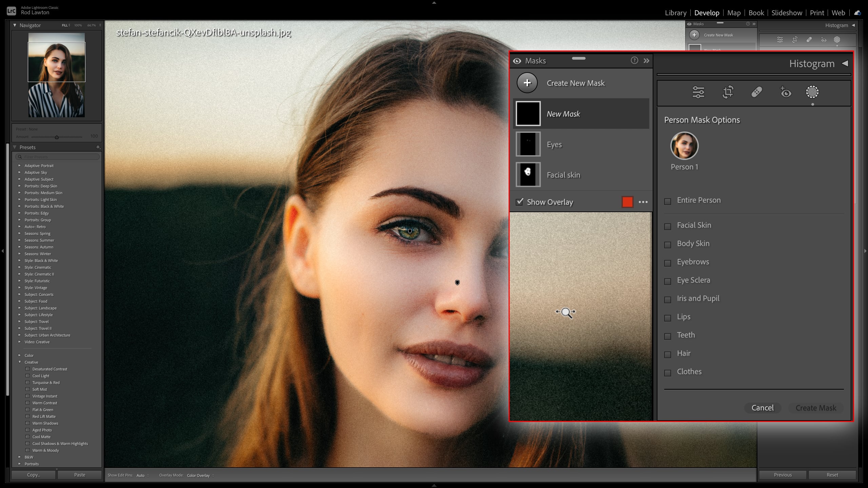
Task: Toggle Masks panel eye visibility
Action: pyautogui.click(x=517, y=61)
